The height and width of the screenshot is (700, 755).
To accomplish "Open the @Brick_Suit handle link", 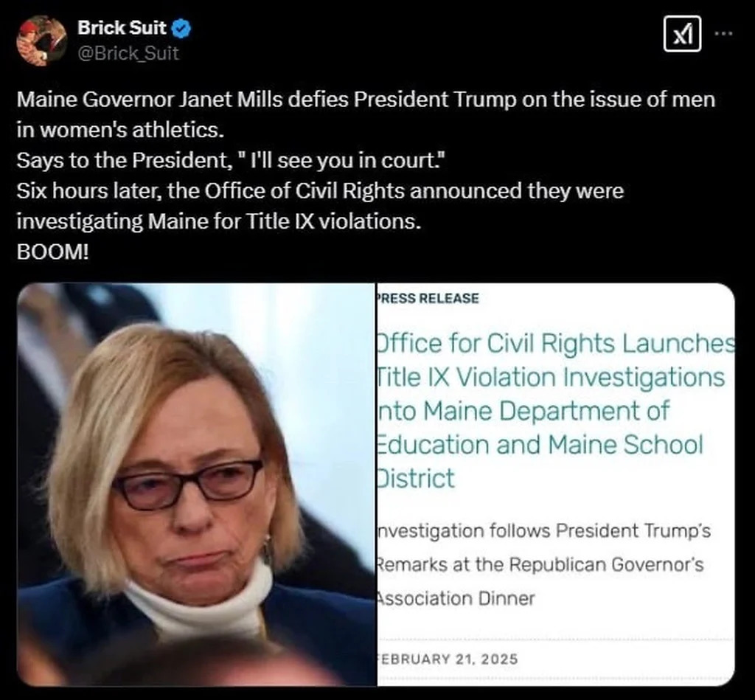I will [x=128, y=53].
